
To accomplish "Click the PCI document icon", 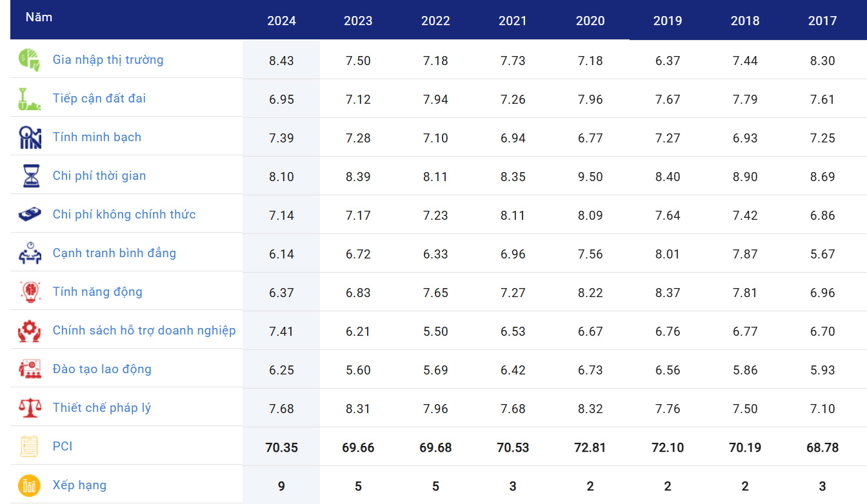I will coord(30,447).
